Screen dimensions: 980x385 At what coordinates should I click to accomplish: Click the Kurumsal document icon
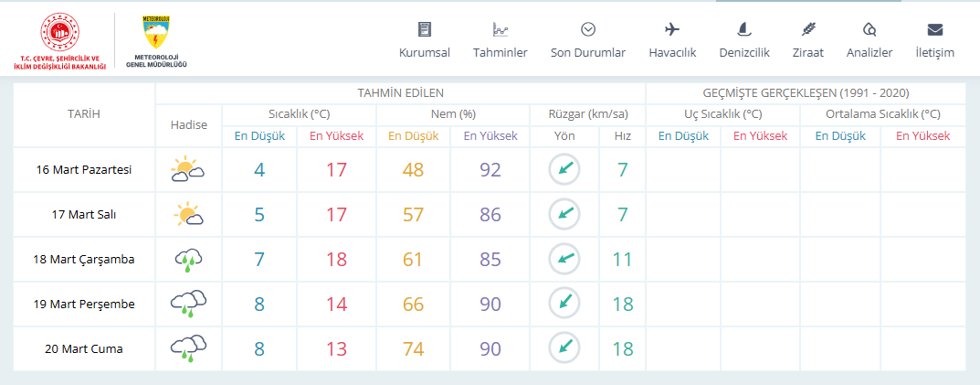coord(425,28)
